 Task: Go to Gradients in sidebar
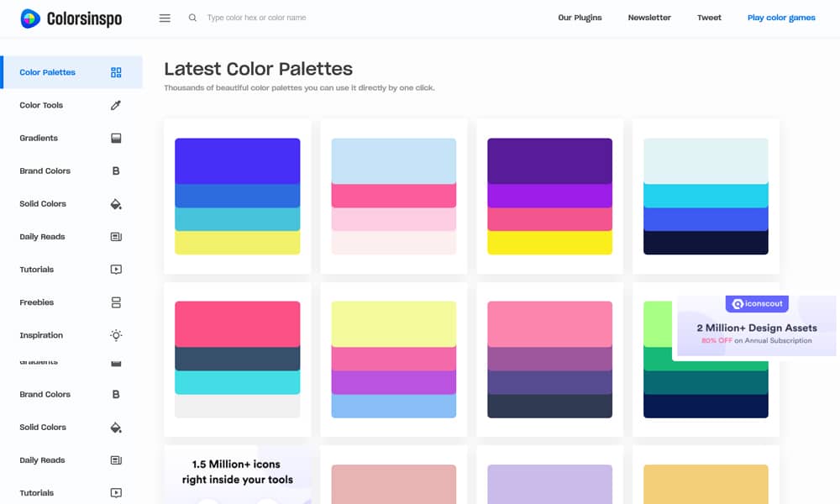point(71,139)
